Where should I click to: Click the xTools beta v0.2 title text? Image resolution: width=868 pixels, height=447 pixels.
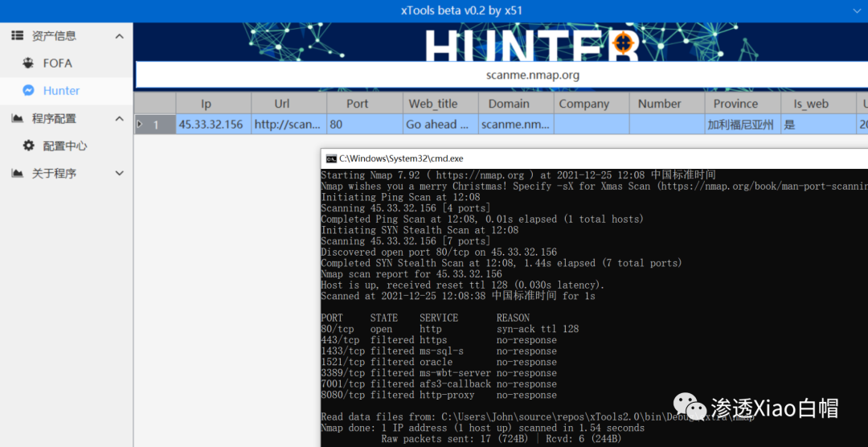tap(461, 10)
